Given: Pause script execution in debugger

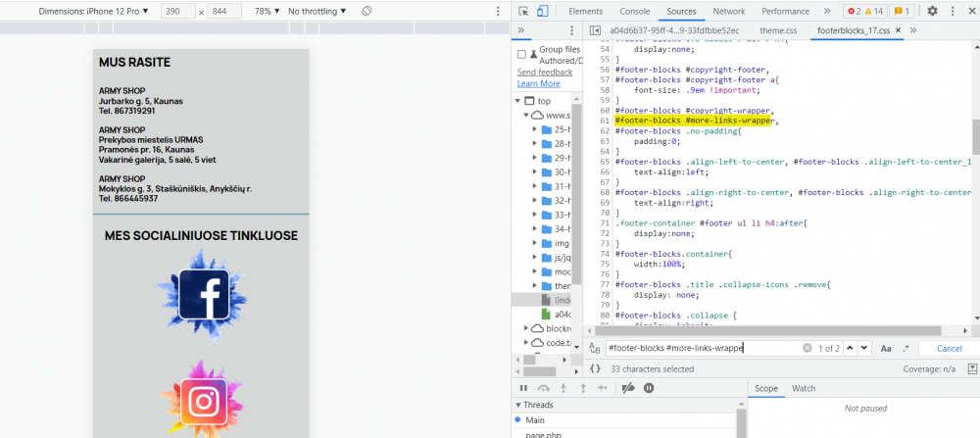Looking at the screenshot, I should pos(523,388).
